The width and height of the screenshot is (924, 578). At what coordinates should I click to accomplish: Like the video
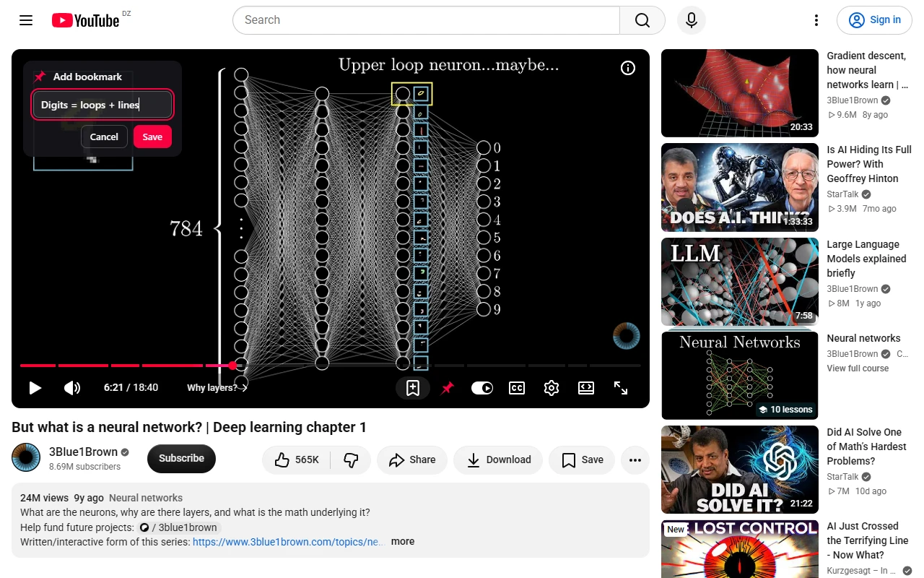[x=296, y=460]
